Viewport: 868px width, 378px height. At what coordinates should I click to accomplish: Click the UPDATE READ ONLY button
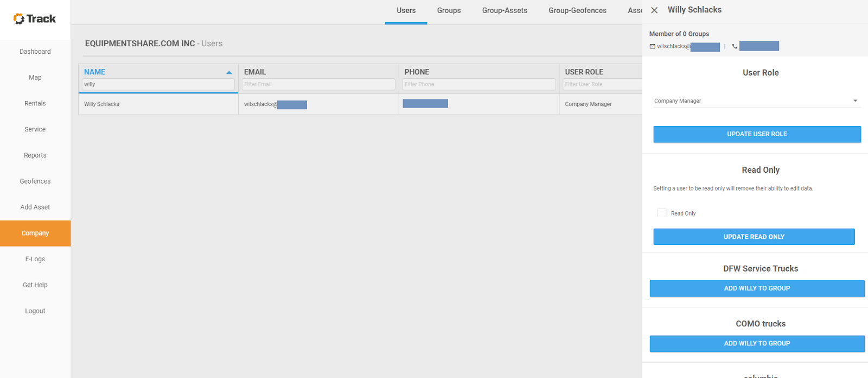coord(754,237)
